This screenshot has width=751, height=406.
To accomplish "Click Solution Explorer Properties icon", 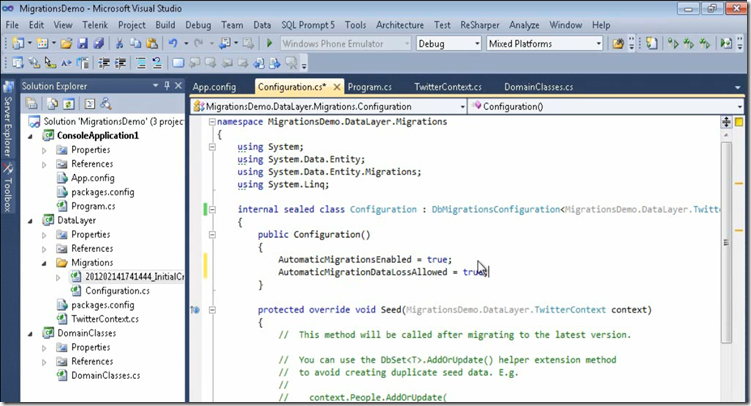I will (x=32, y=103).
